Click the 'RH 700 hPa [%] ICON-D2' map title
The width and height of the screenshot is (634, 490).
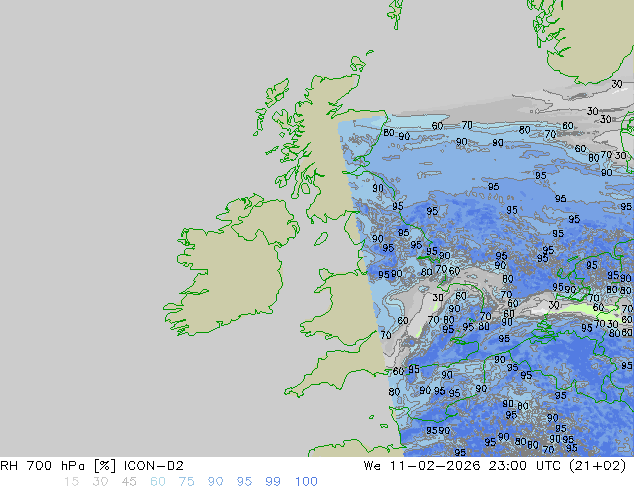[92, 466]
